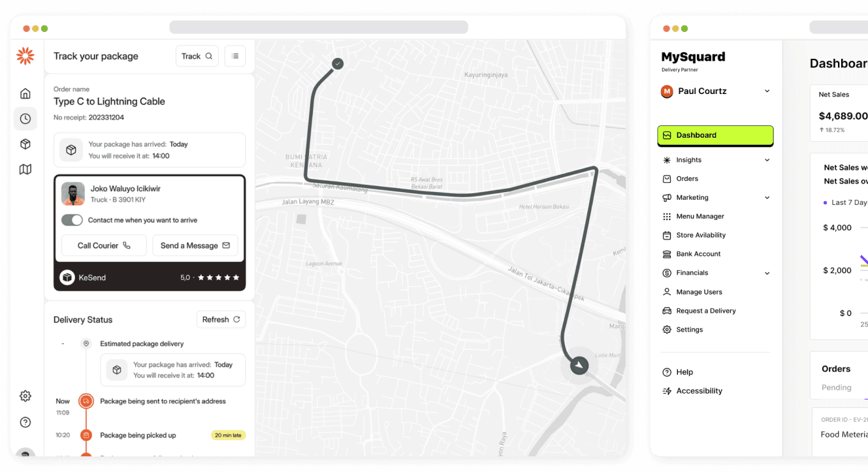
Task: Click the list view icon button next to Track
Action: click(x=235, y=56)
